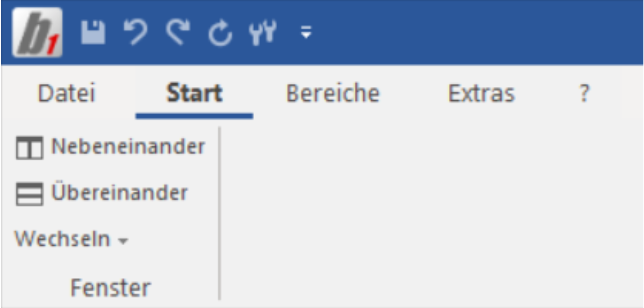Open the Wechseln dropdown
Viewport: 644px width, 308px height.
(x=71, y=239)
